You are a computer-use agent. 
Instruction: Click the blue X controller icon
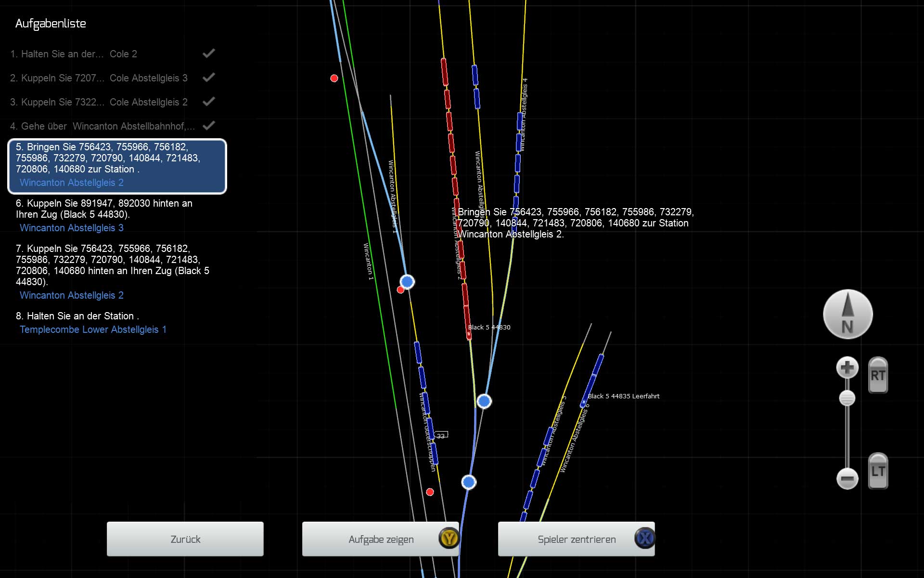[645, 538]
